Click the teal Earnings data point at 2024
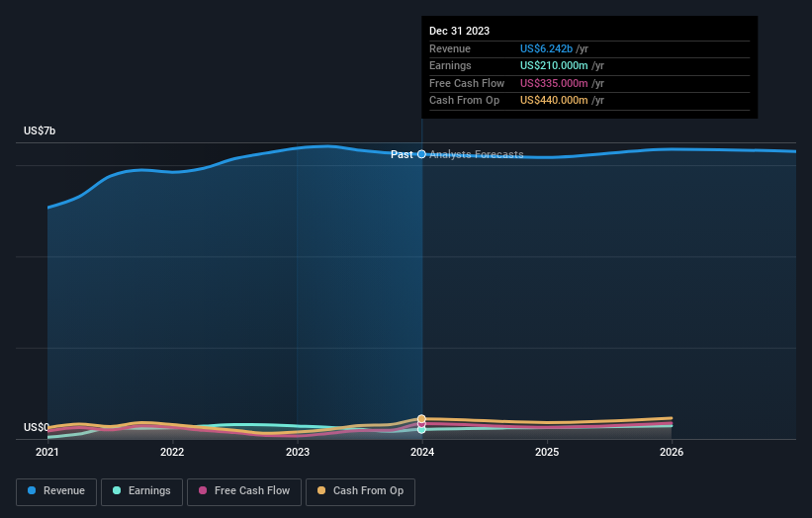This screenshot has height=518, width=812. (x=421, y=429)
